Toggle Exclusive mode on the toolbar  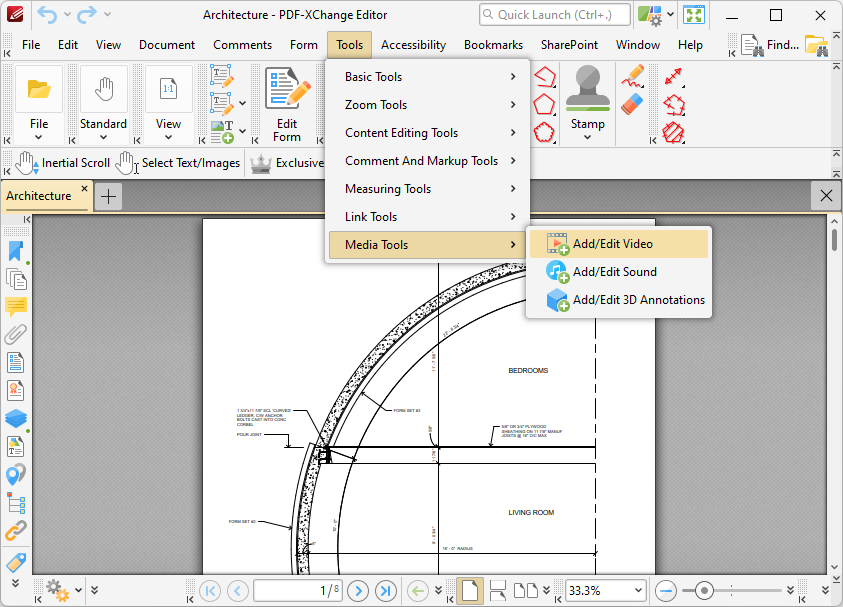point(295,162)
